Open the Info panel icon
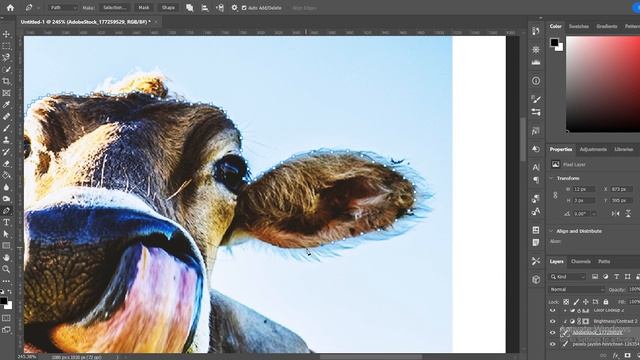Image resolution: width=640 pixels, height=360 pixels. click(x=536, y=81)
